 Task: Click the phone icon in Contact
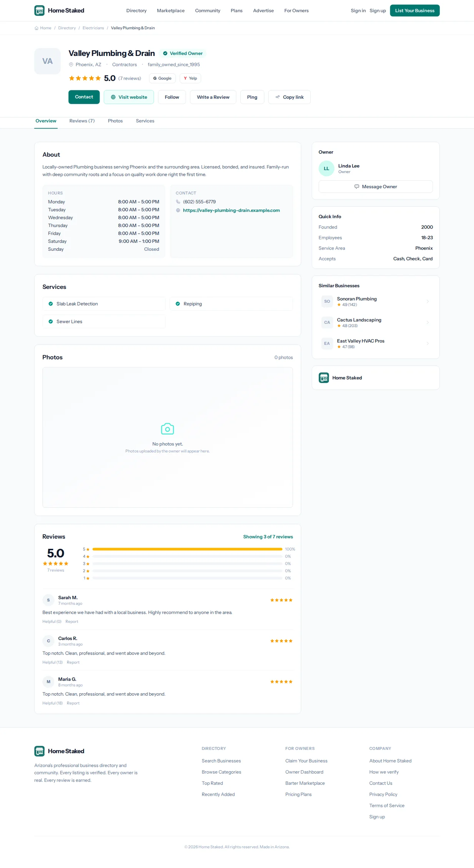(x=178, y=202)
